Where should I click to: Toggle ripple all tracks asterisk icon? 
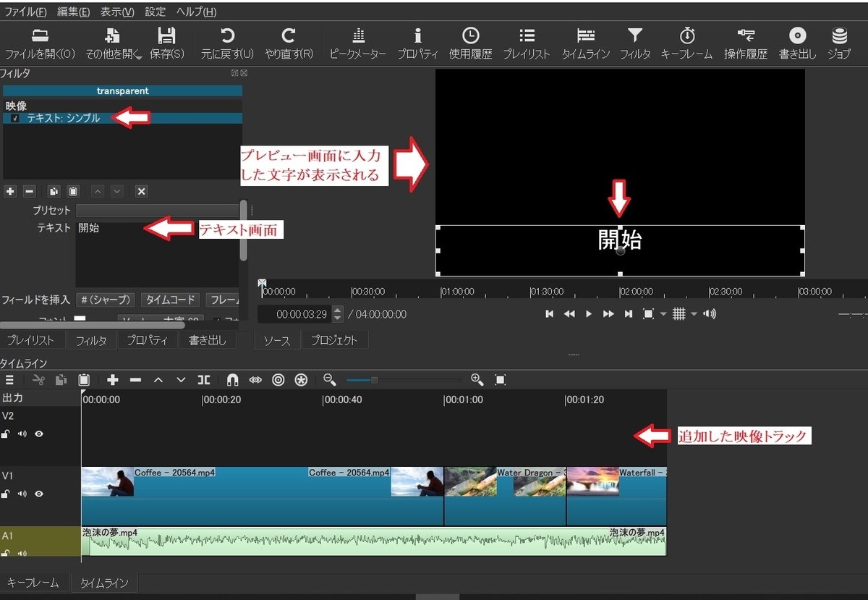(301, 379)
